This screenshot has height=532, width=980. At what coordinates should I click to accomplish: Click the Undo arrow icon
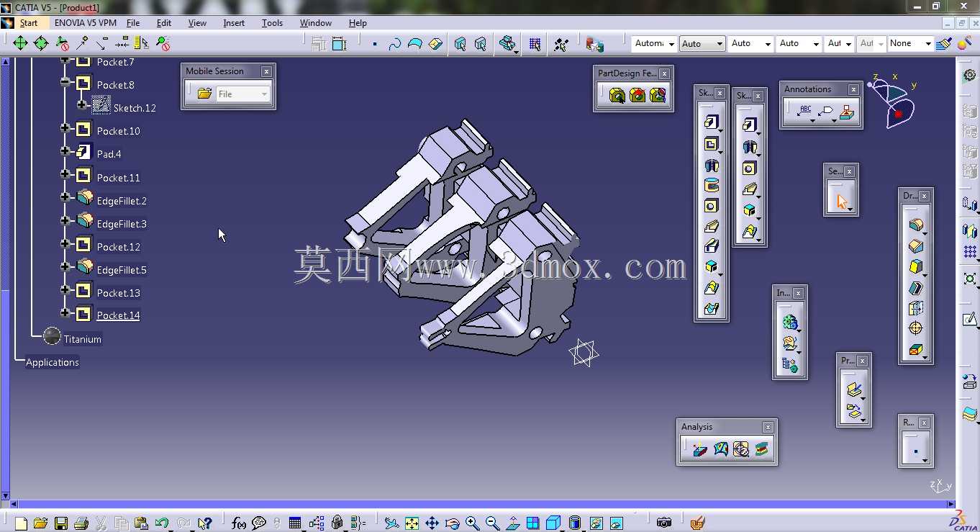click(x=162, y=523)
